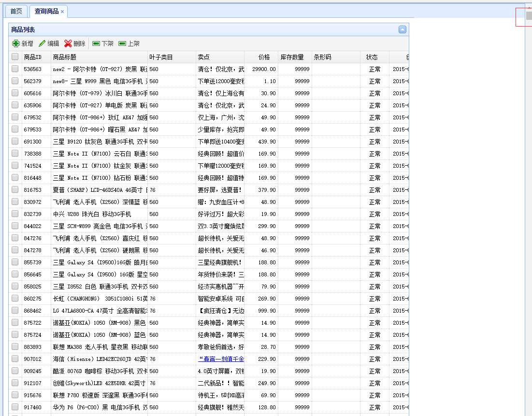Click product ID 855739
Image resolution: width=532 pixels, height=416 pixels.
[x=32, y=263]
